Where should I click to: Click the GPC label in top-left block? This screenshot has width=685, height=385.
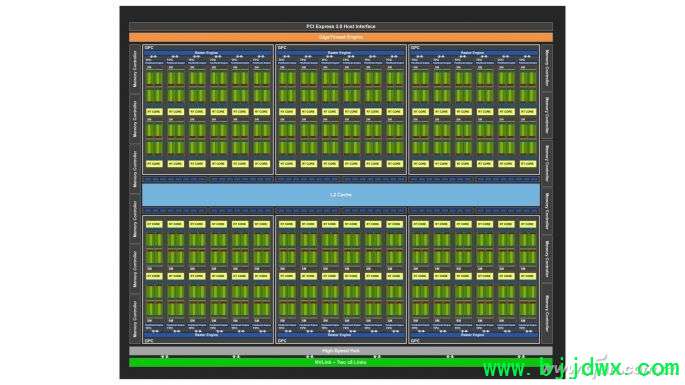pyautogui.click(x=149, y=48)
